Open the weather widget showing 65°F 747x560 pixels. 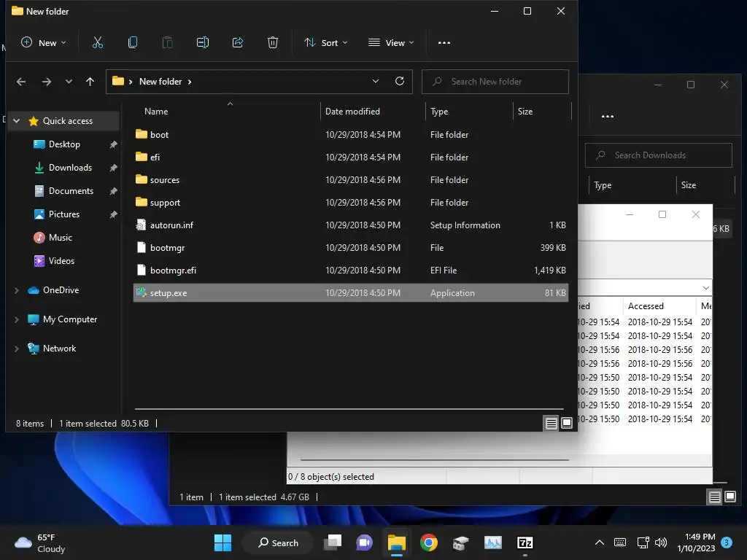(x=39, y=542)
